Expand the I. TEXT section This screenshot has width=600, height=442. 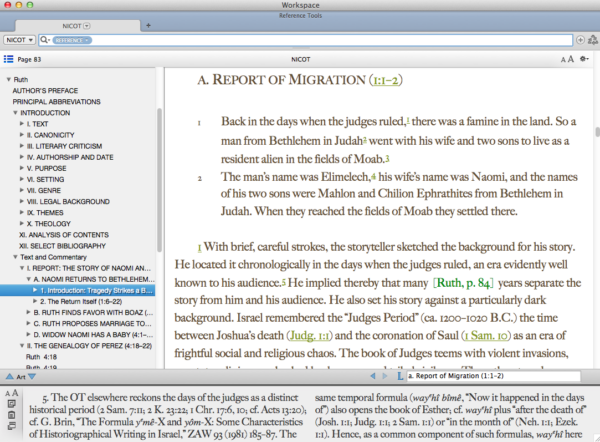[22, 124]
